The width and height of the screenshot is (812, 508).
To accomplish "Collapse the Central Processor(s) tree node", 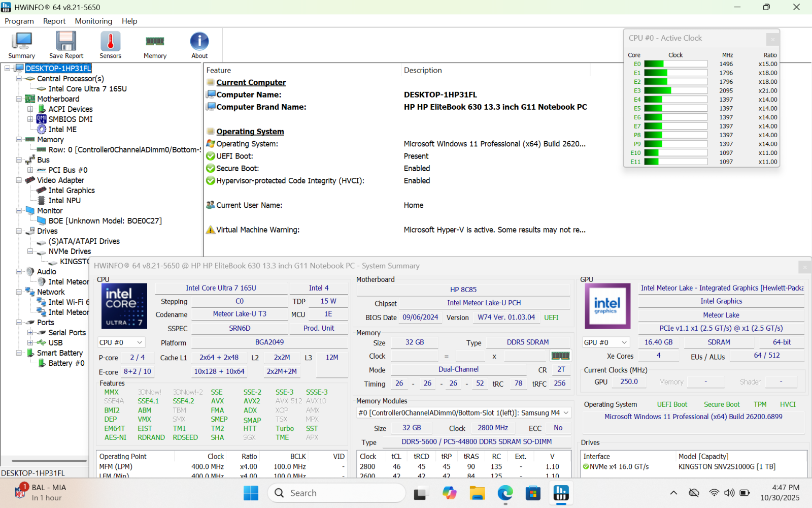I will click(x=19, y=79).
